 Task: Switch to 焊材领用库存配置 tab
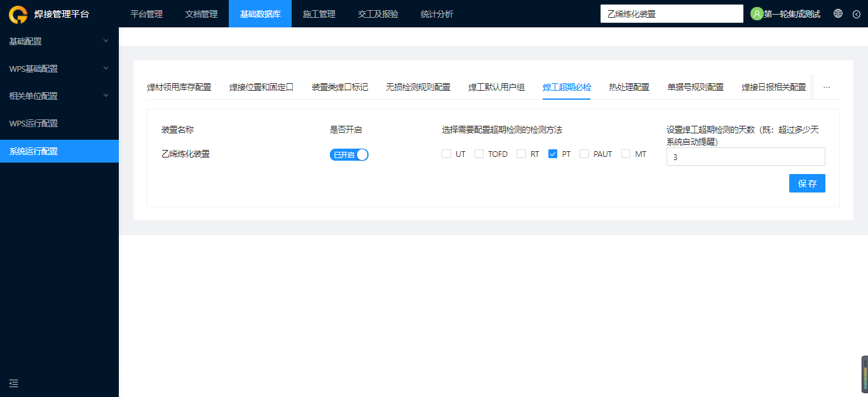click(179, 87)
